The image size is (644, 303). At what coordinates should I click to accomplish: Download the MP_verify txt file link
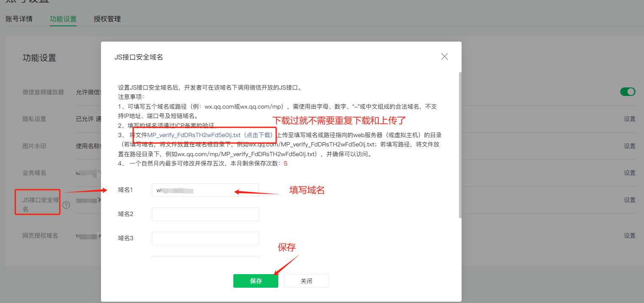(210, 135)
